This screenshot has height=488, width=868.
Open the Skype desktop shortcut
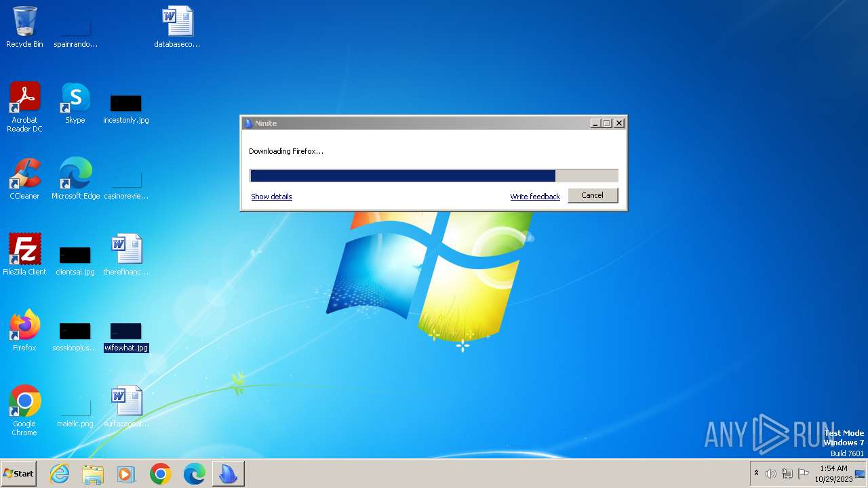[x=75, y=103]
